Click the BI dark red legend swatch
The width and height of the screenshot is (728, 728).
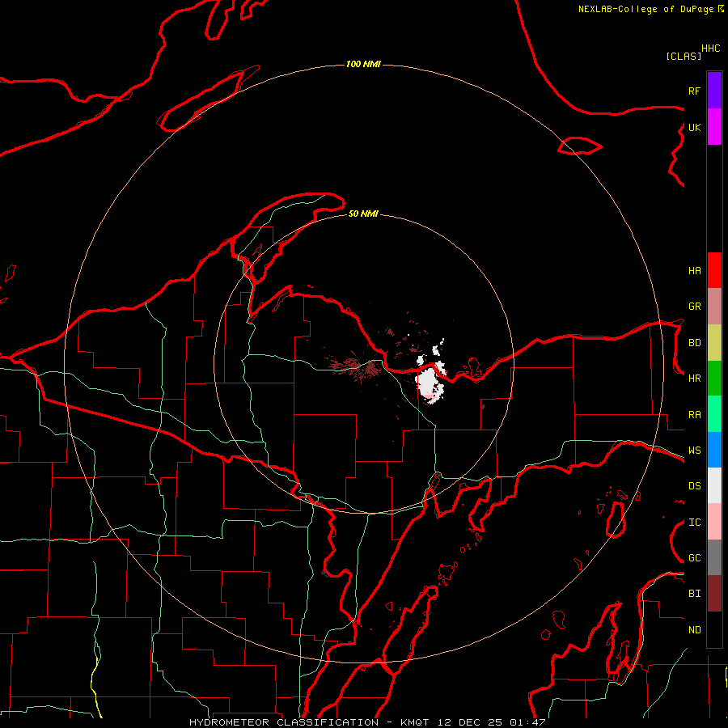pyautogui.click(x=714, y=594)
